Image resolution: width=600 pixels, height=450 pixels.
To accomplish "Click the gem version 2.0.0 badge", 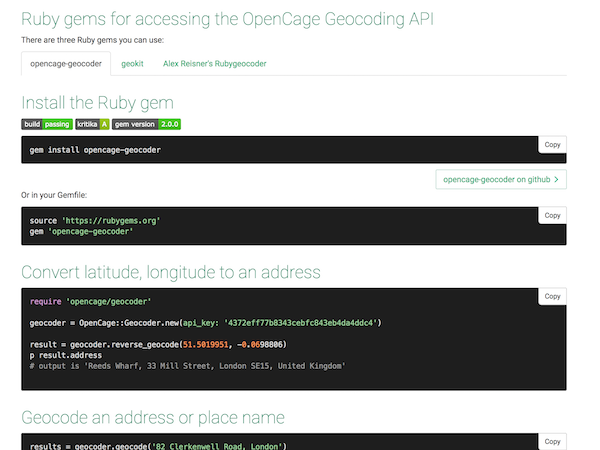I will pyautogui.click(x=146, y=124).
